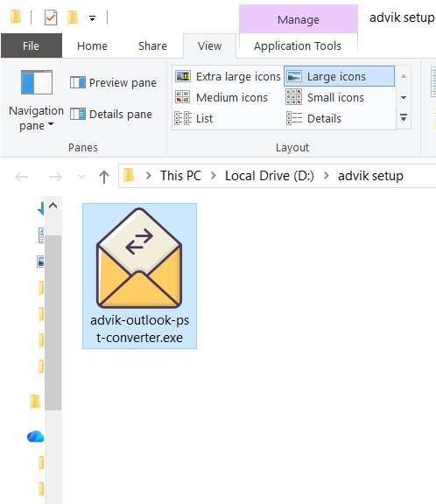Choose Large icons layout

[339, 76]
